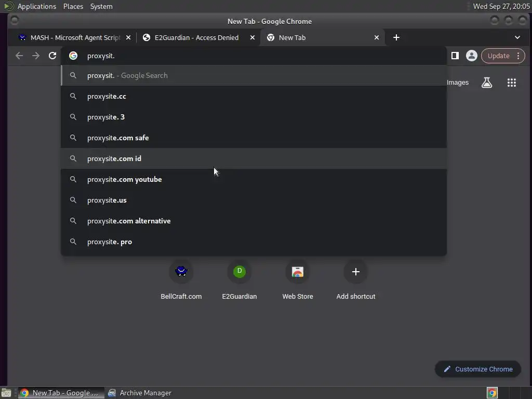Select the 'proxysite.us' suggestion
532x399 pixels.
(x=254, y=200)
